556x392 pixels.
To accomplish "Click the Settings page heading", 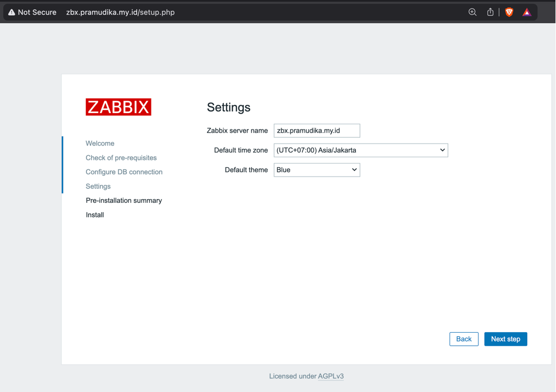I will (228, 107).
